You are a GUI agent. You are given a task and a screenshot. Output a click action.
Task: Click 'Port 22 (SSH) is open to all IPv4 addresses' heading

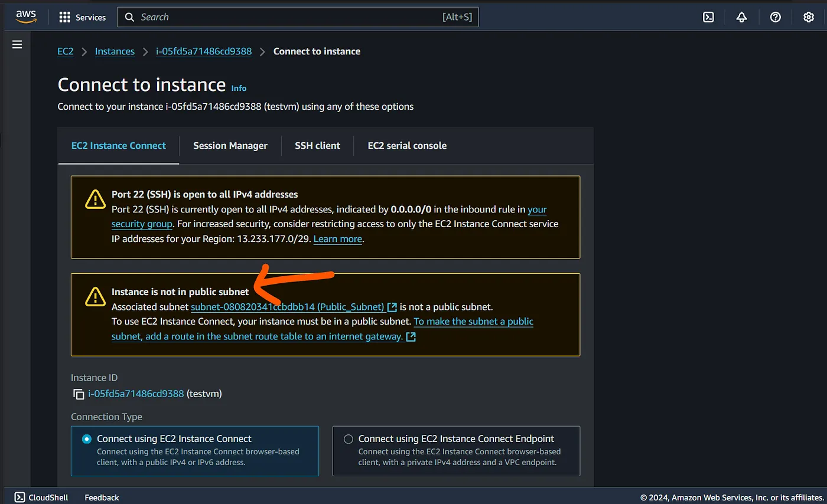(204, 194)
